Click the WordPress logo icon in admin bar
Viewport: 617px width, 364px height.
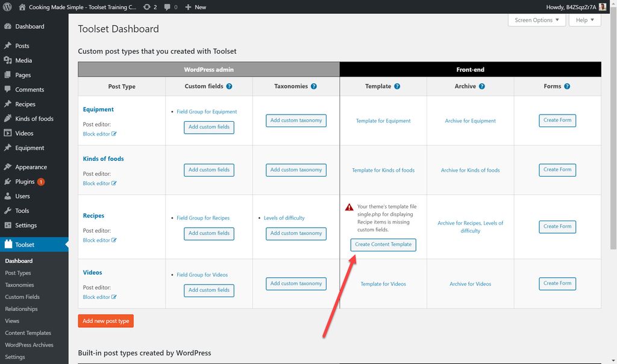point(7,7)
